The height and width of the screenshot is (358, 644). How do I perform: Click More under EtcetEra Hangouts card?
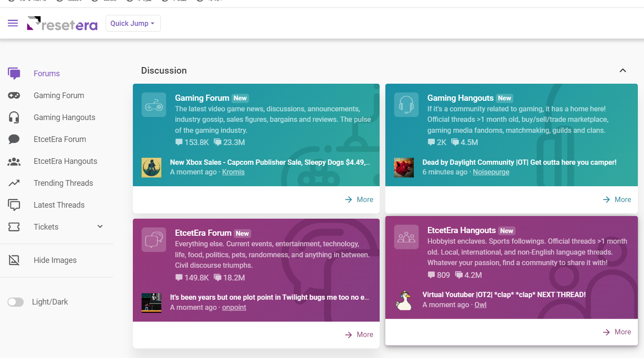pos(617,332)
